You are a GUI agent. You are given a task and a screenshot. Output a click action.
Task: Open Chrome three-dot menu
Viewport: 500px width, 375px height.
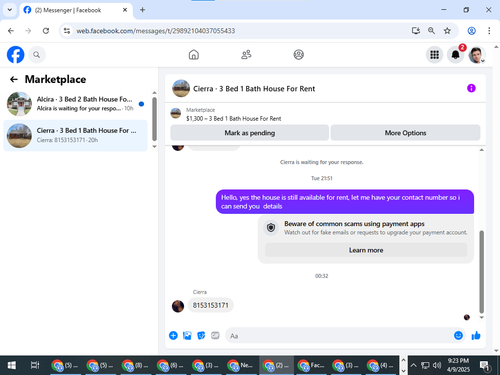[x=489, y=31]
